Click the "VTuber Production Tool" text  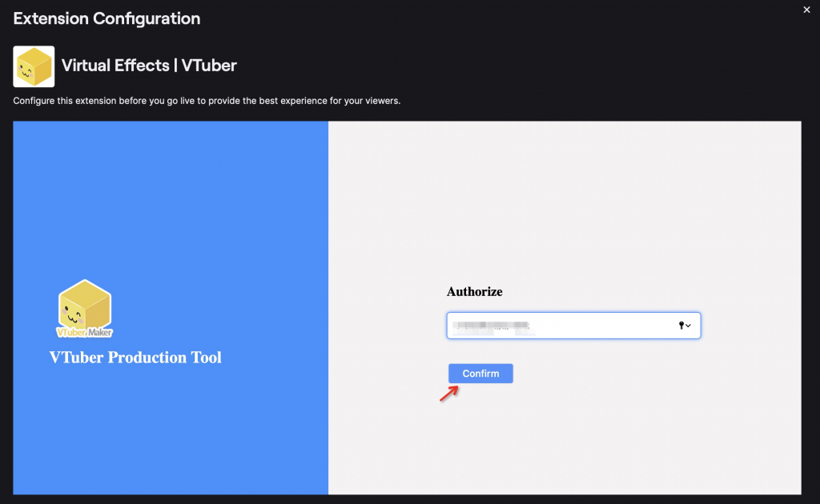point(135,358)
